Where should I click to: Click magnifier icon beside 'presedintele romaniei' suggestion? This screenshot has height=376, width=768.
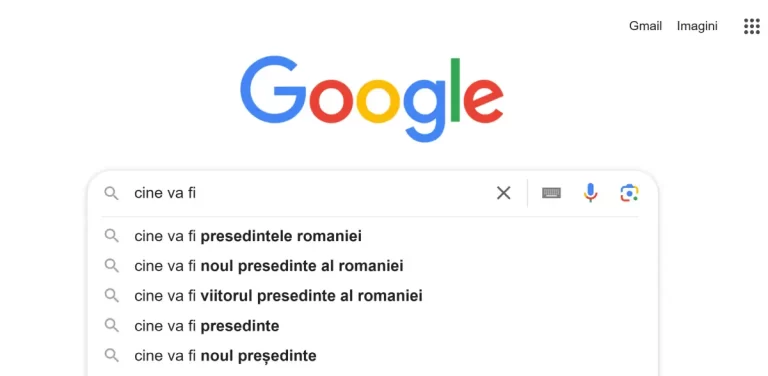click(112, 236)
